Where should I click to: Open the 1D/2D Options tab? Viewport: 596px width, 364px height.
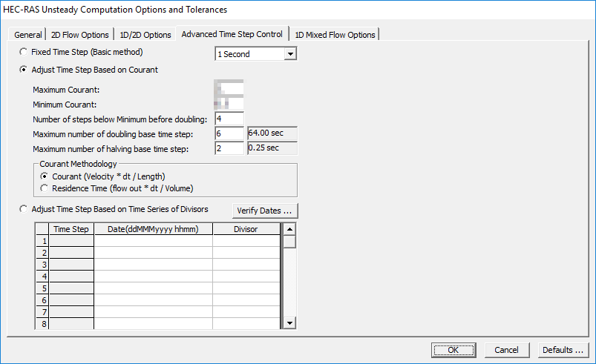click(x=145, y=35)
